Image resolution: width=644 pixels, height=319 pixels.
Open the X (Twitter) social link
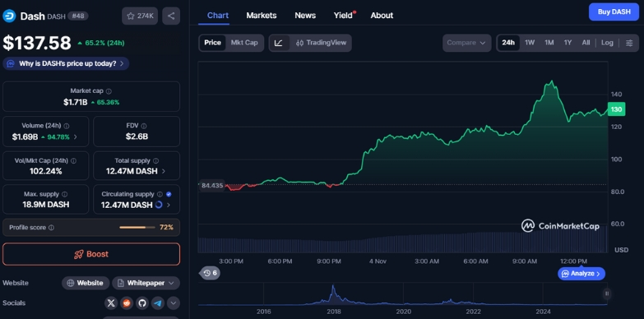(x=111, y=303)
